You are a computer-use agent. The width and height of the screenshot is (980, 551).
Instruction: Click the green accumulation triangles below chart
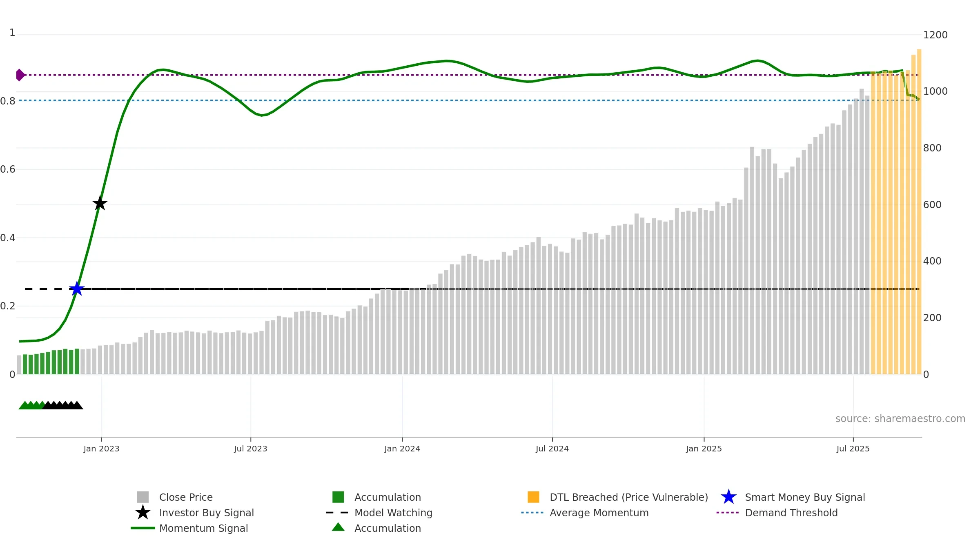pyautogui.click(x=32, y=405)
